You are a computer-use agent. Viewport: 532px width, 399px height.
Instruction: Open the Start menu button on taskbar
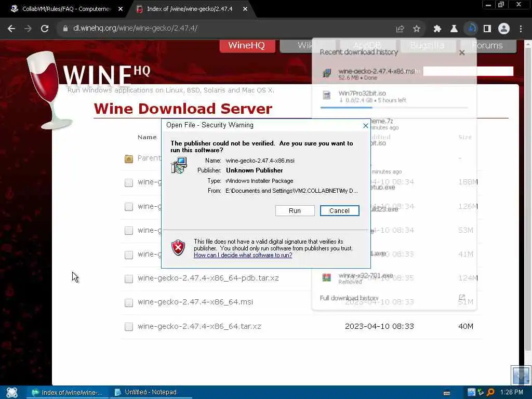(x=12, y=393)
